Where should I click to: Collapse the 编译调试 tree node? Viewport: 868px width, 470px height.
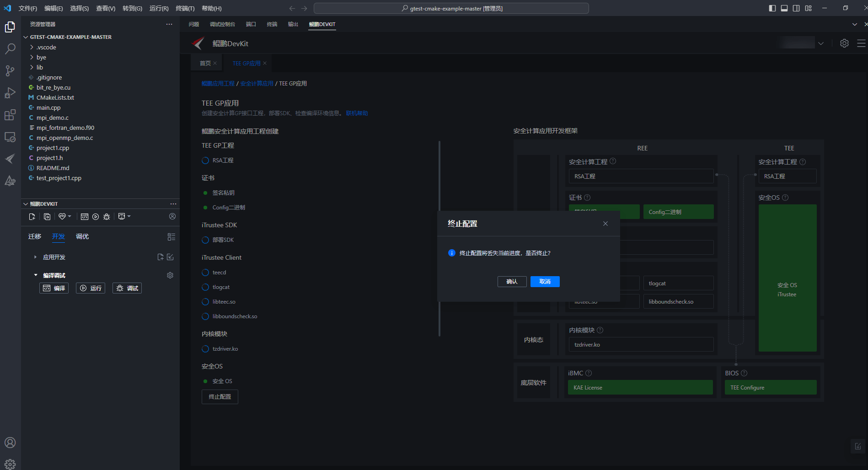click(x=36, y=275)
